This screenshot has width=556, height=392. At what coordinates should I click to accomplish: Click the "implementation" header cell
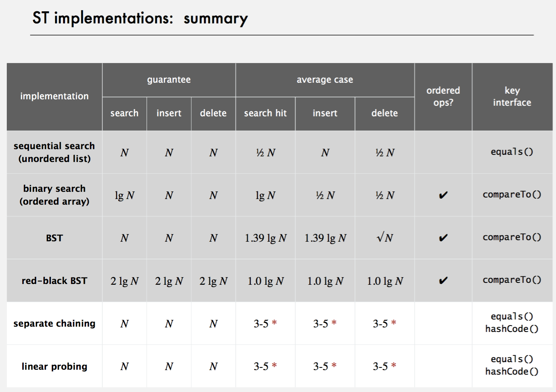point(54,96)
